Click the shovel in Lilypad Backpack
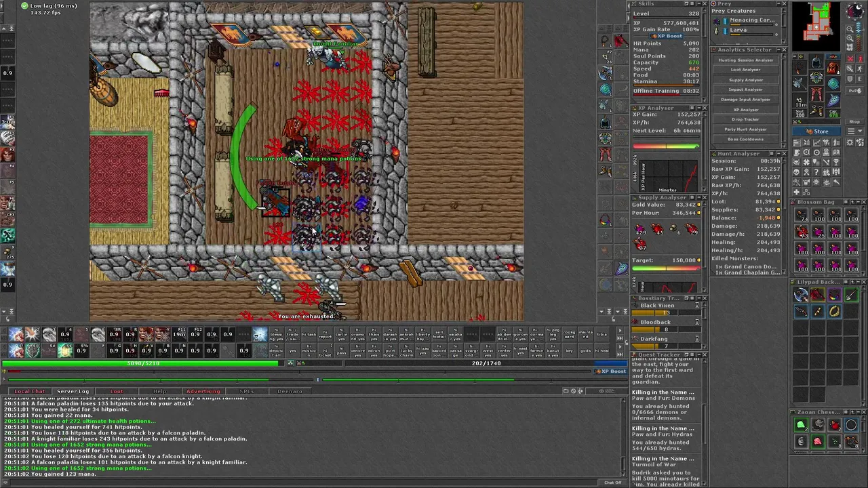Image resolution: width=868 pixels, height=488 pixels. coord(852,295)
